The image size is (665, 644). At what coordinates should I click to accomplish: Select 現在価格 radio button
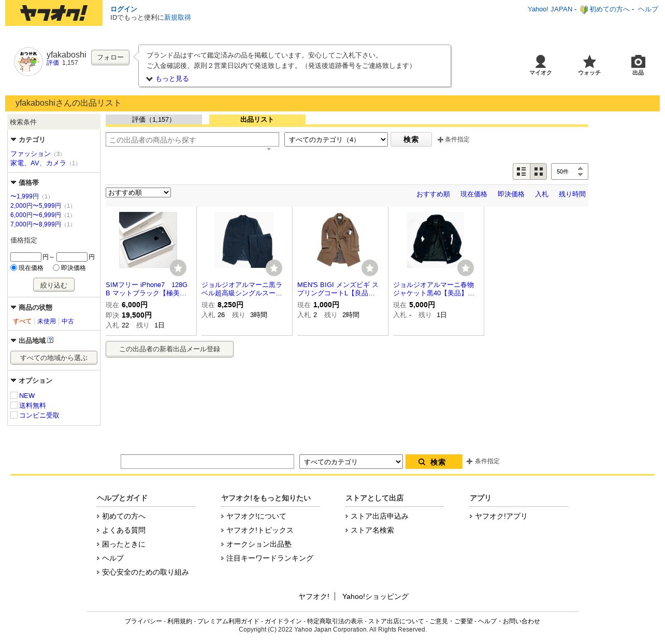pyautogui.click(x=14, y=268)
